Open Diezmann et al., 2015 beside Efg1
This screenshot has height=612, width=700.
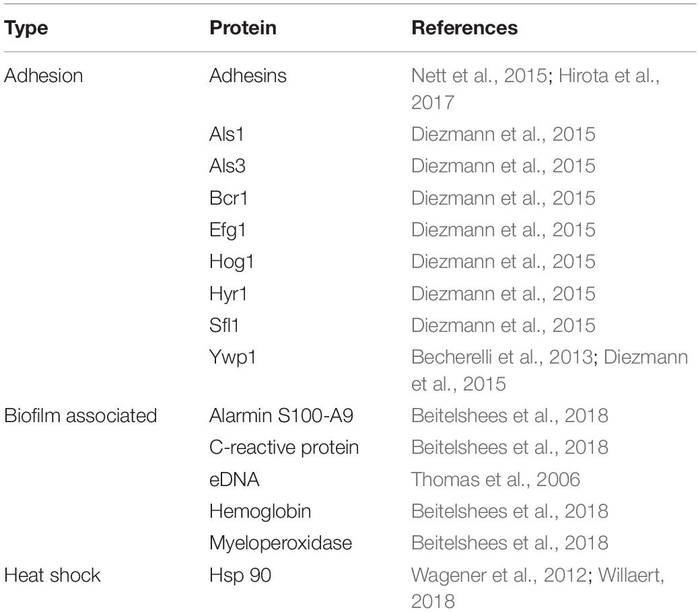[503, 230]
